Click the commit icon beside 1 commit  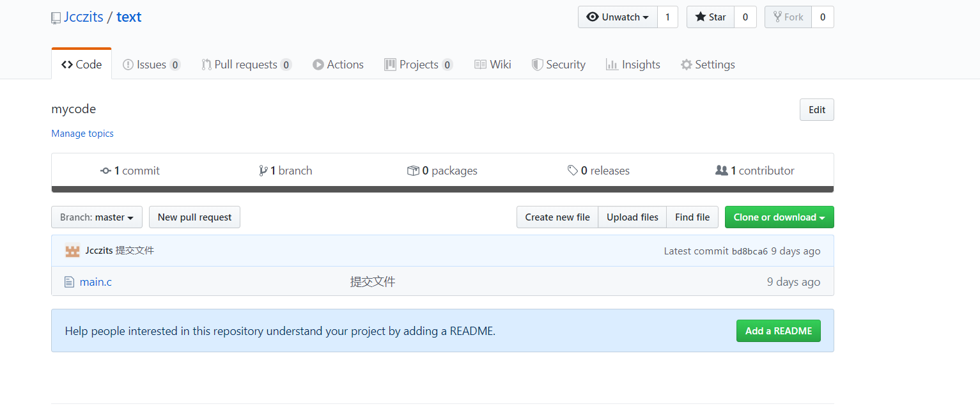(106, 171)
